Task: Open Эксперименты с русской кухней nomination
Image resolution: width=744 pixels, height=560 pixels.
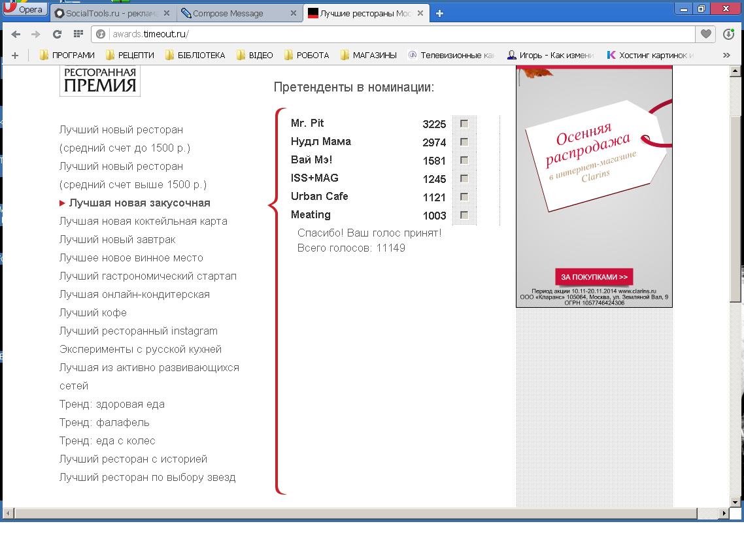Action: [x=141, y=350]
